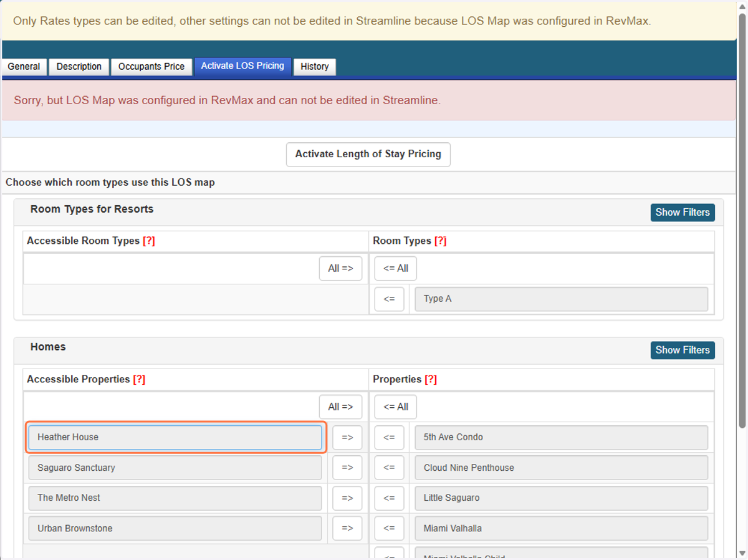
Task: Click the 'Room Types for Resorts' heading
Action: [x=92, y=209]
